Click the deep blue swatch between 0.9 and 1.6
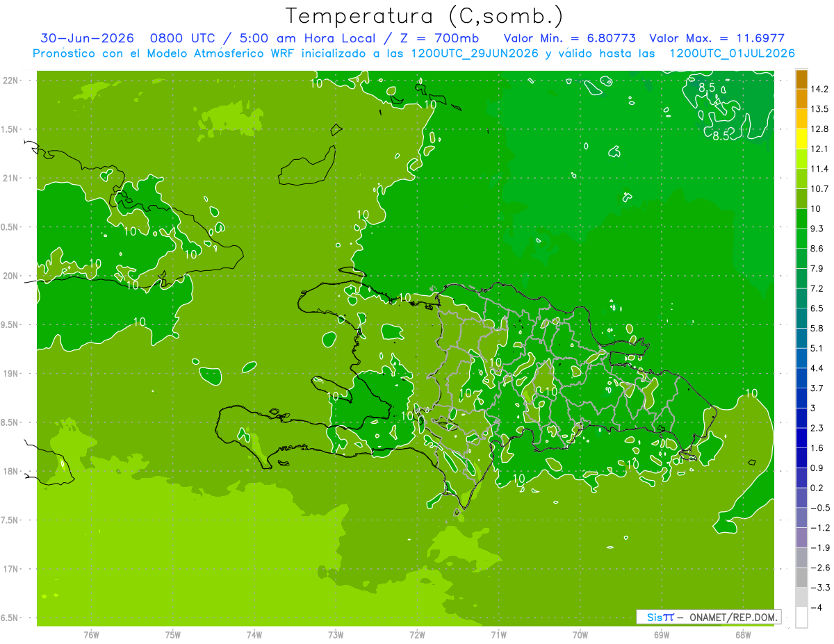834x644 pixels. 801,458
